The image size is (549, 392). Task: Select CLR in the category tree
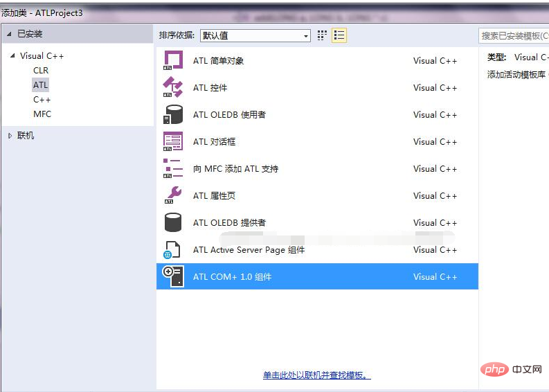[x=41, y=71]
